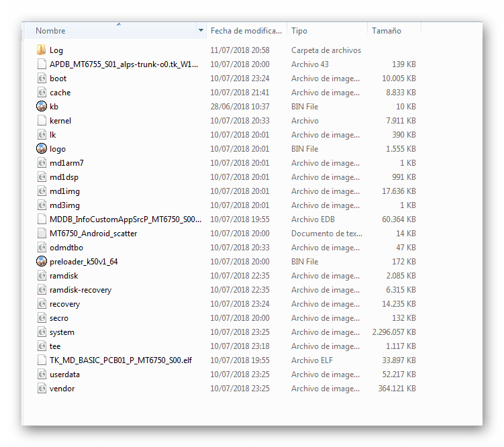Click the recovery image file icon

point(42,304)
